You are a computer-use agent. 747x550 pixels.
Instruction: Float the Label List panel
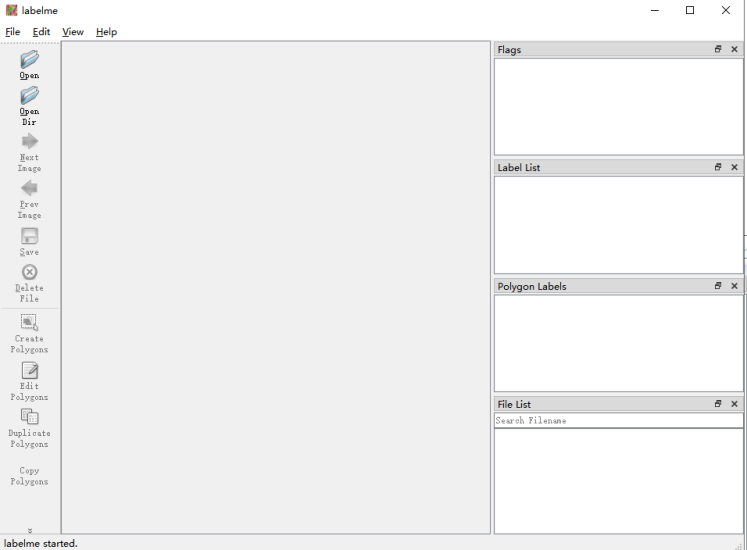pyautogui.click(x=718, y=167)
